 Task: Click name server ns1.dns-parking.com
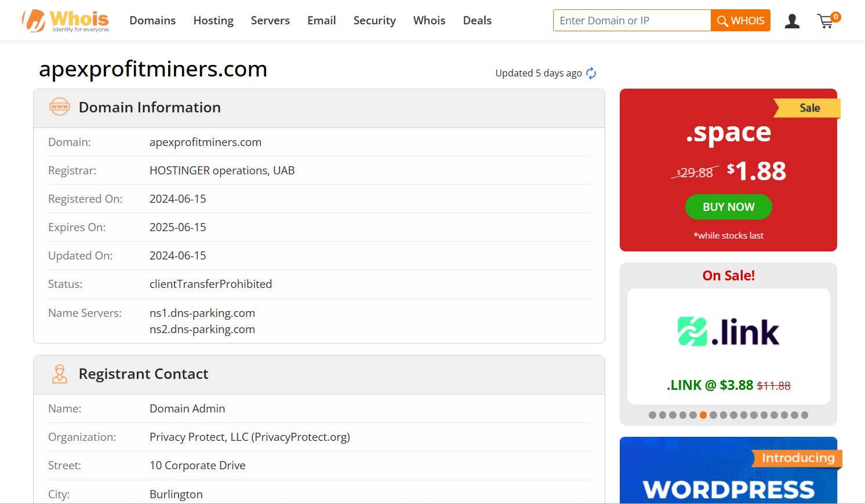202,313
